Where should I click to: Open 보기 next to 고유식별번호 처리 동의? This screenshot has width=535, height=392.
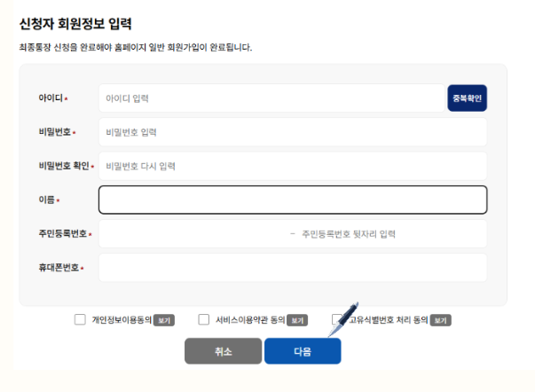click(x=440, y=320)
